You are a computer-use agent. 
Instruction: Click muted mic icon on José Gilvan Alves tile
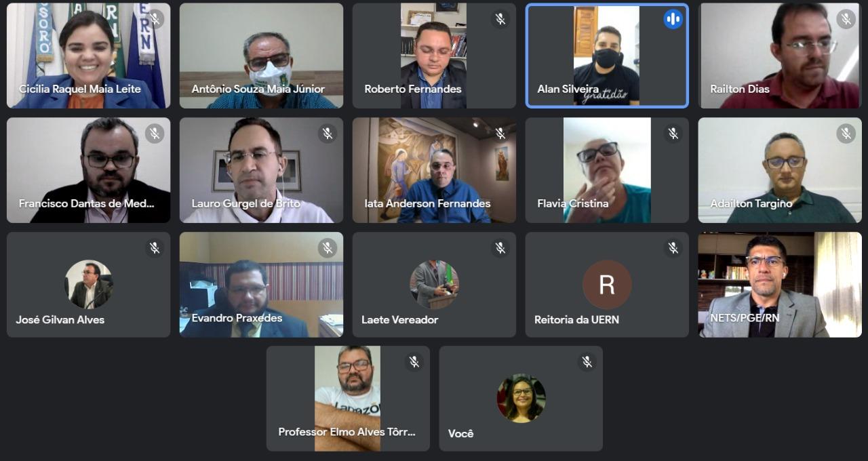pyautogui.click(x=155, y=248)
